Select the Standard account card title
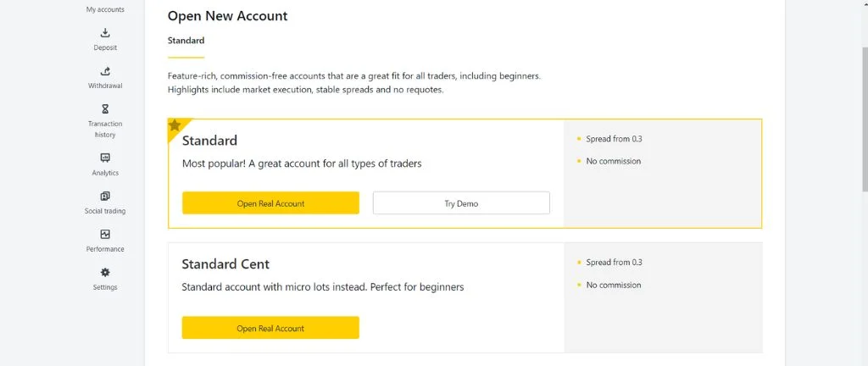The image size is (868, 366). pyautogui.click(x=209, y=141)
